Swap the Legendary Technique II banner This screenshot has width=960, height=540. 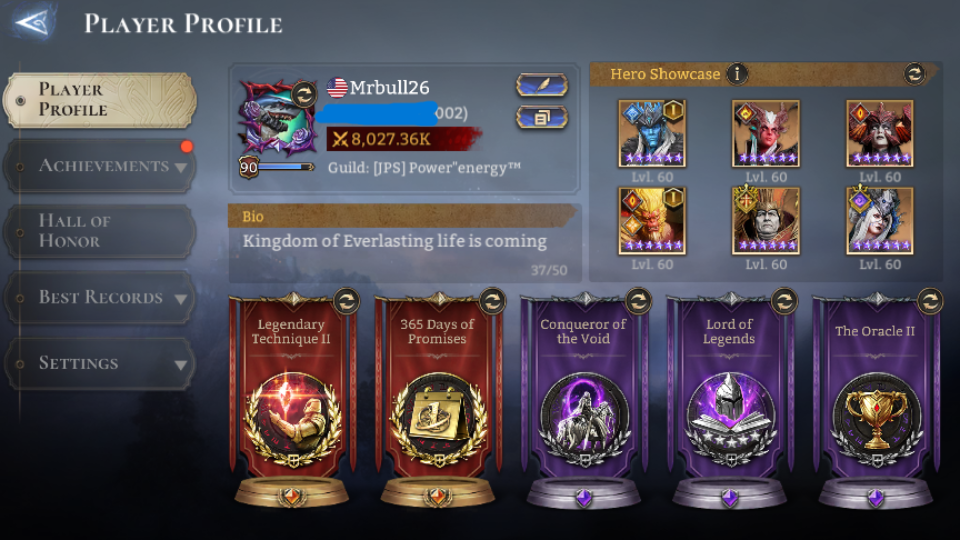click(347, 301)
